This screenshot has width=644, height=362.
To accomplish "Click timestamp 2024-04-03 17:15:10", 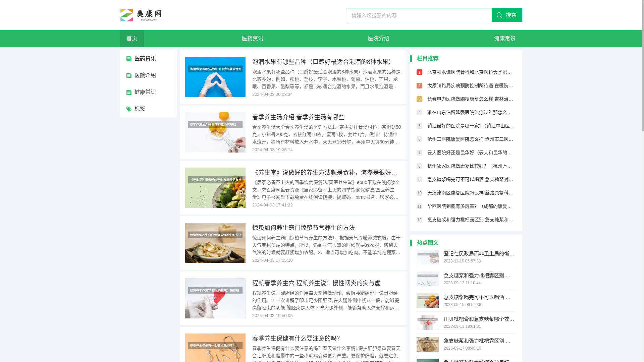I will coord(272,260).
